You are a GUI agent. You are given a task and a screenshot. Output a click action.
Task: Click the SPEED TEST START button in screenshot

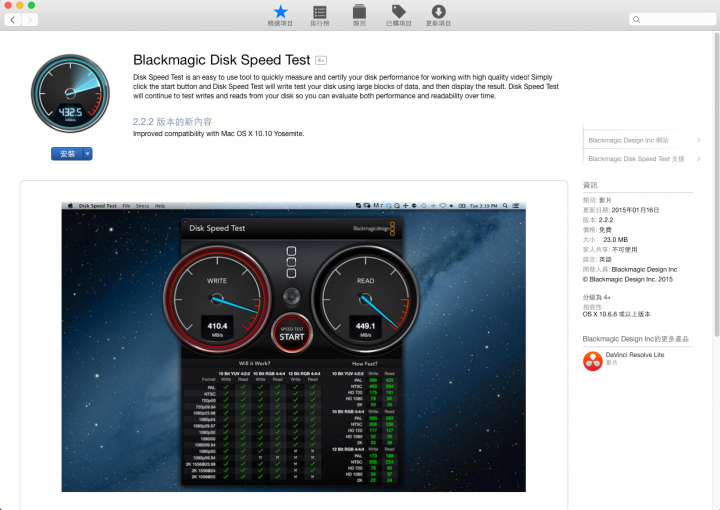tap(292, 334)
